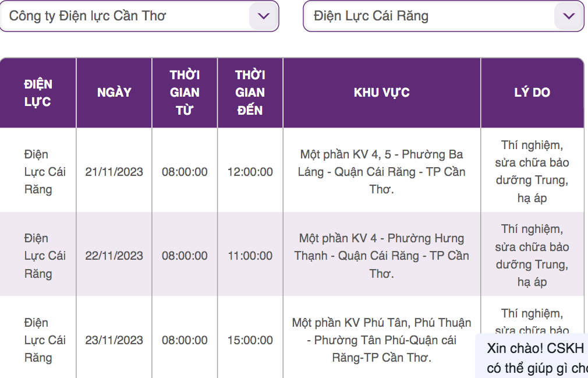The height and width of the screenshot is (378, 588).
Task: Select the ĐIỆN LỰC column header
Action: click(x=38, y=93)
